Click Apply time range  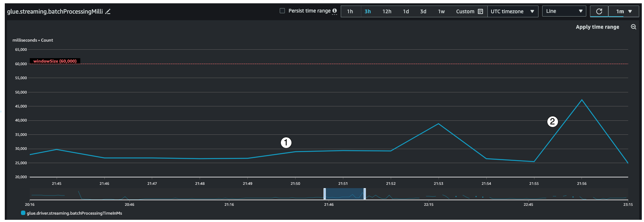coord(597,27)
